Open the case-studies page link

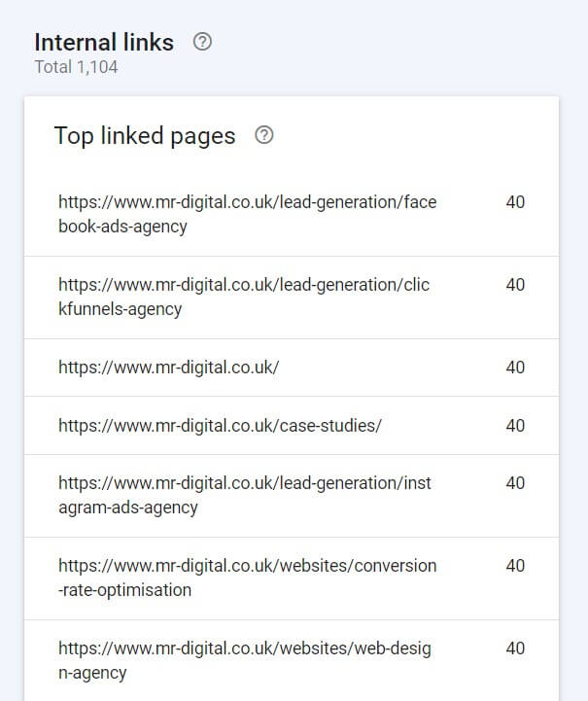[x=220, y=426]
